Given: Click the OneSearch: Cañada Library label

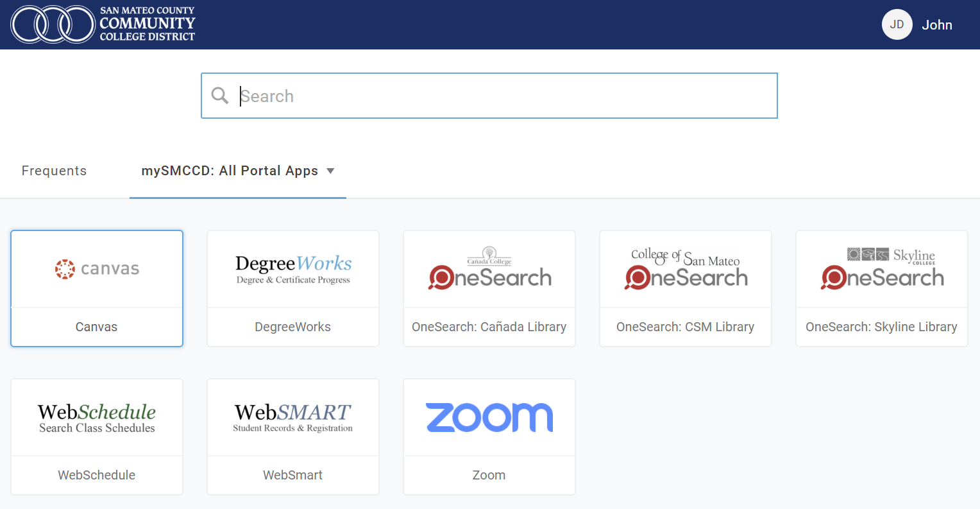Looking at the screenshot, I should (489, 327).
